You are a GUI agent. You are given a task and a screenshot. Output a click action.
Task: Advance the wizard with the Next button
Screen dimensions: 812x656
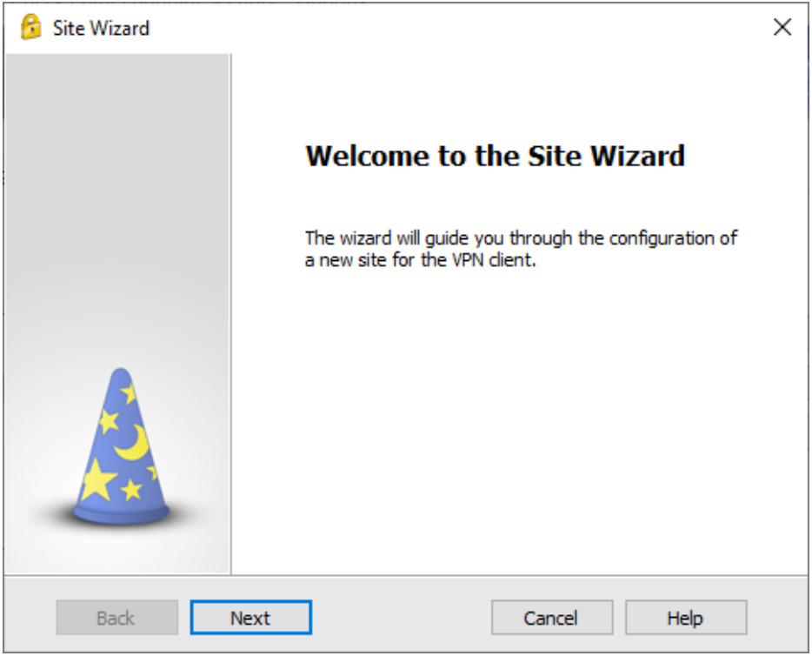(x=251, y=618)
